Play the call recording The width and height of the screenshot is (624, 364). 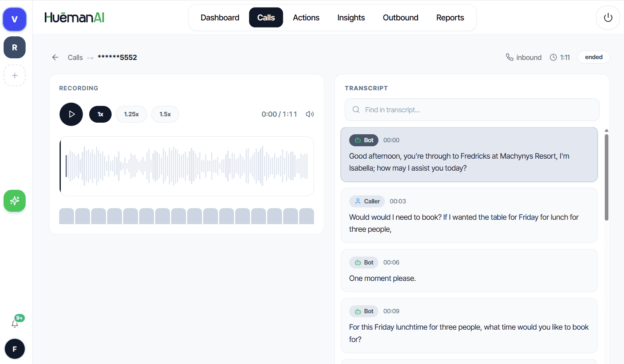[x=71, y=114]
